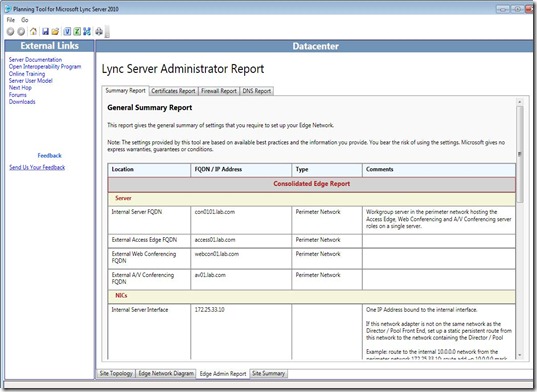The height and width of the screenshot is (392, 537).
Task: Open the Site Topology bottom tab
Action: tap(116, 373)
